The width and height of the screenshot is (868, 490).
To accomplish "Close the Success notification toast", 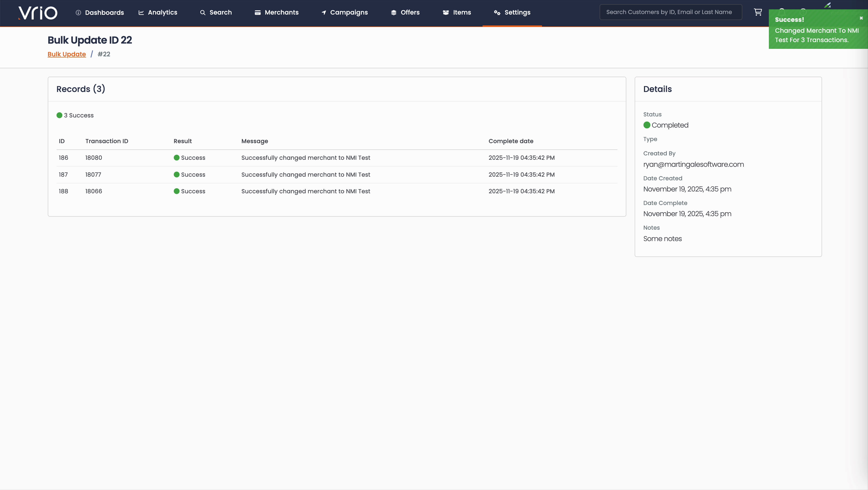I will [x=861, y=18].
